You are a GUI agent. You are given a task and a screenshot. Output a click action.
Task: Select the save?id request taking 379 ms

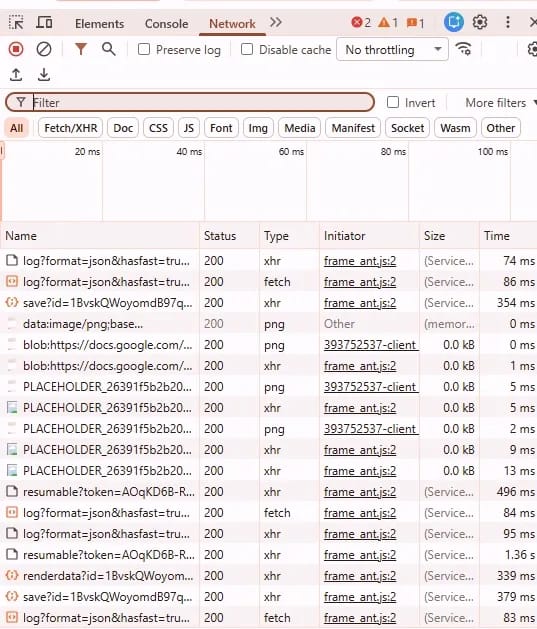coord(268,597)
